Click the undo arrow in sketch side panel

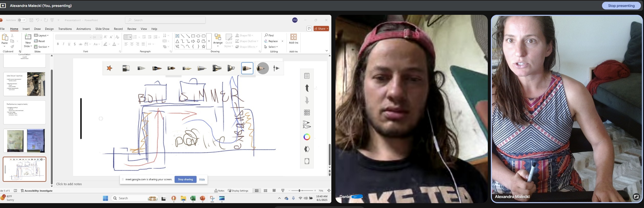point(307,88)
